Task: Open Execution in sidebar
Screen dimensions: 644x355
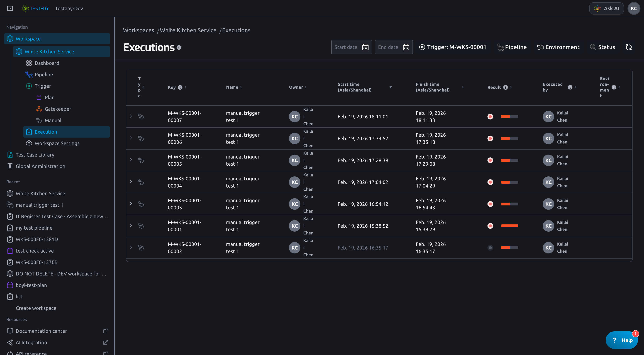Action: point(67,132)
